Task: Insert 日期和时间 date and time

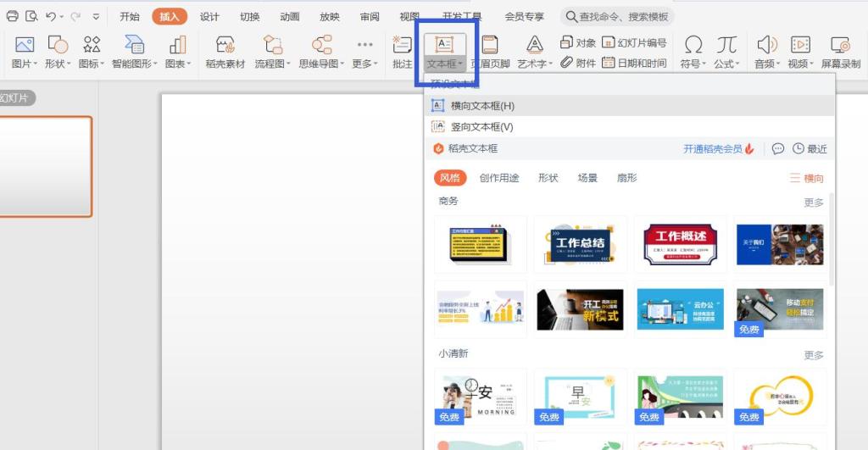Action: coord(634,63)
